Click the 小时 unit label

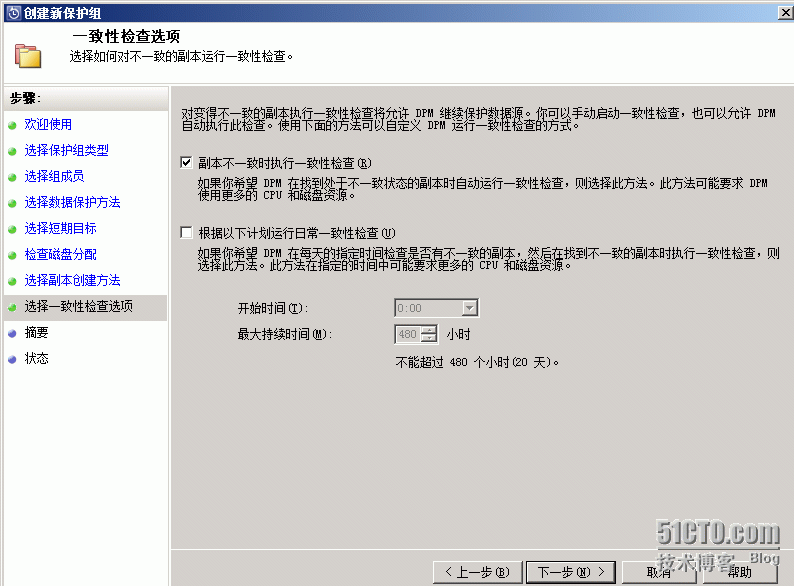458,334
